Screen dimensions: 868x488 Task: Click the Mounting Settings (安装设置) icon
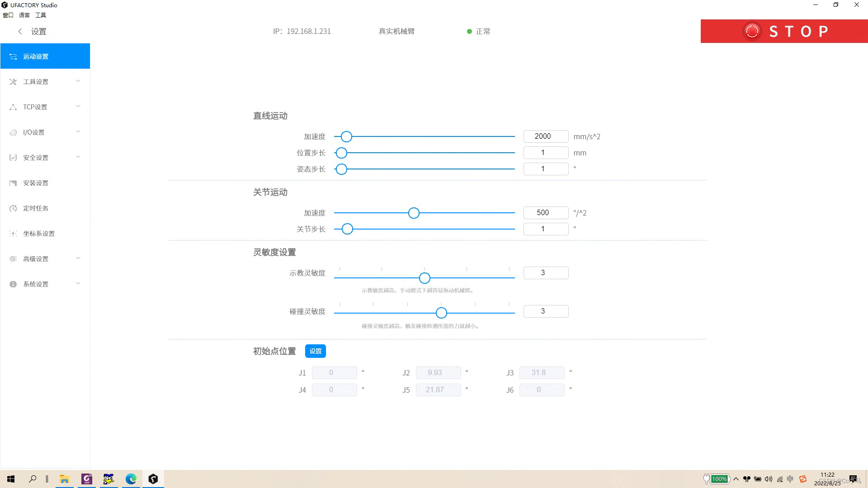pyautogui.click(x=13, y=183)
